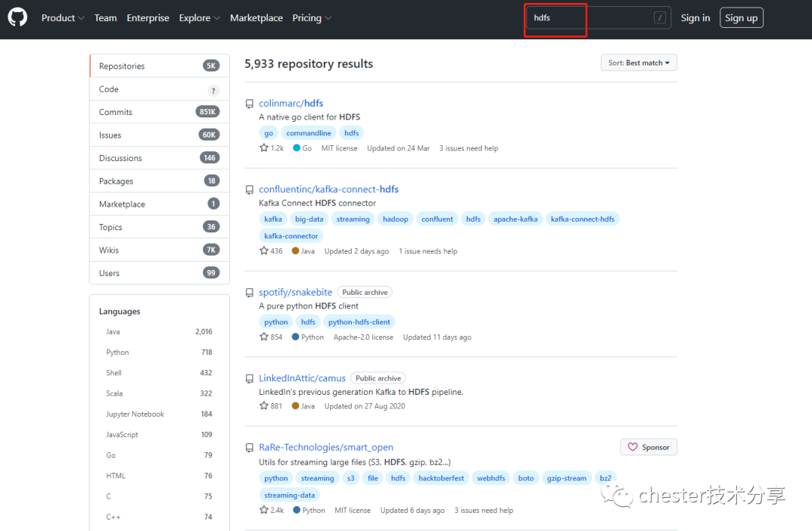Click the repository icon beside LinkedInAttic/camus
Image resolution: width=812 pixels, height=531 pixels.
pyautogui.click(x=250, y=378)
